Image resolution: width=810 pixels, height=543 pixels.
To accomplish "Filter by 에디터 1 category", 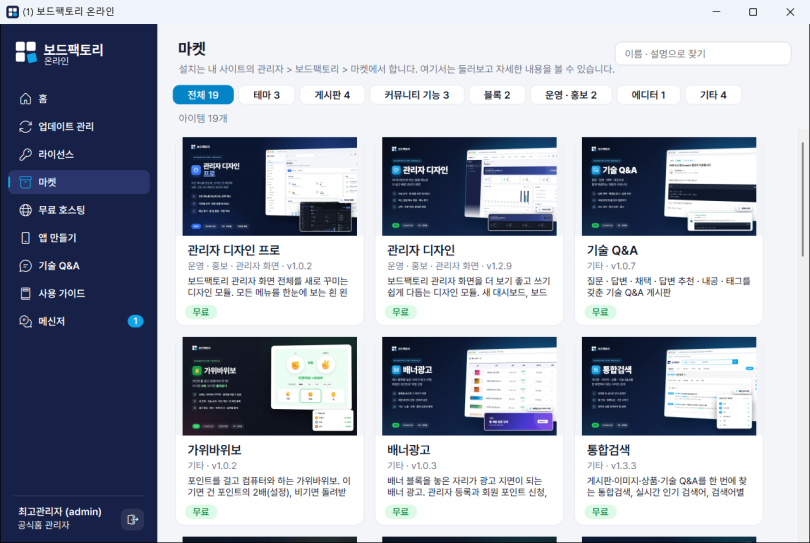I will click(648, 95).
